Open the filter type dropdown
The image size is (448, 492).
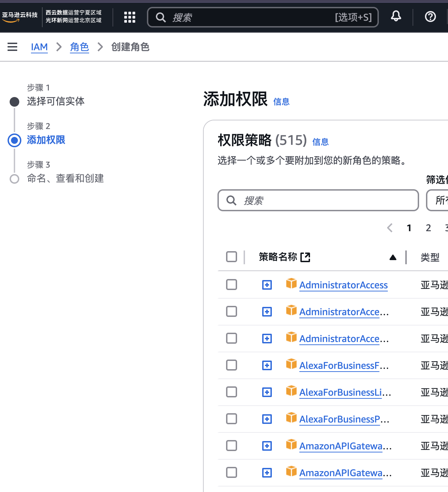(x=437, y=200)
